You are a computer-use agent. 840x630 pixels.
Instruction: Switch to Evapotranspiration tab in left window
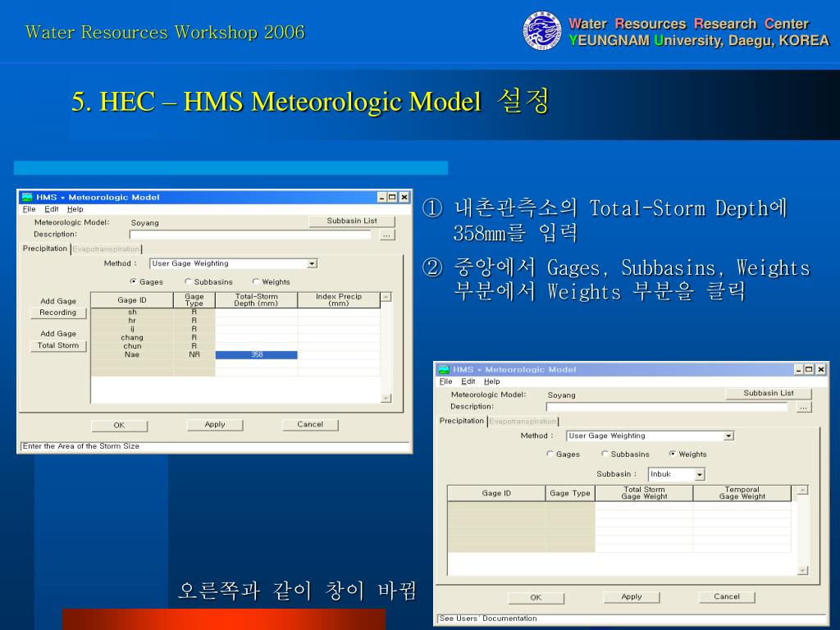pos(106,249)
